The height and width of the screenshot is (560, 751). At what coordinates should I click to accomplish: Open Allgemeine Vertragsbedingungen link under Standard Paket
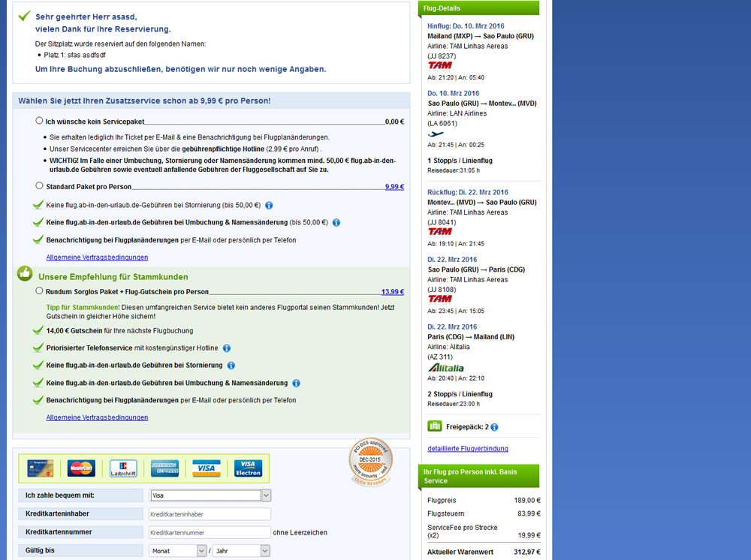point(97,257)
